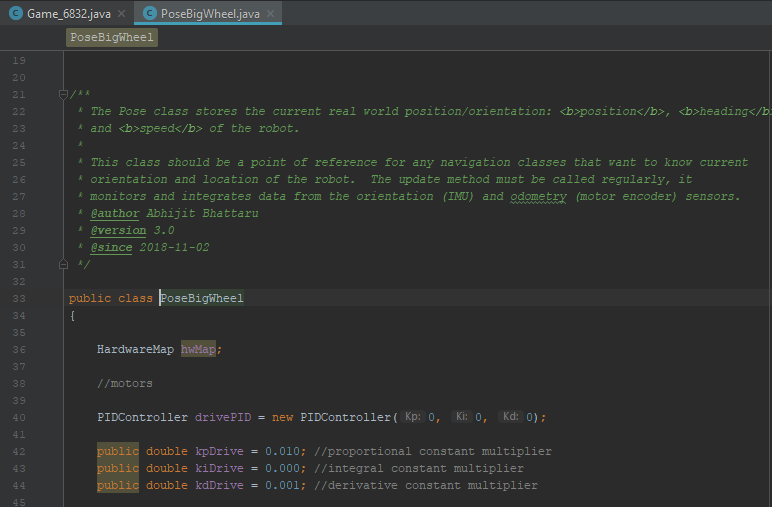Image resolution: width=772 pixels, height=507 pixels.
Task: Click the Game_6832.java class file icon
Action: point(16,13)
